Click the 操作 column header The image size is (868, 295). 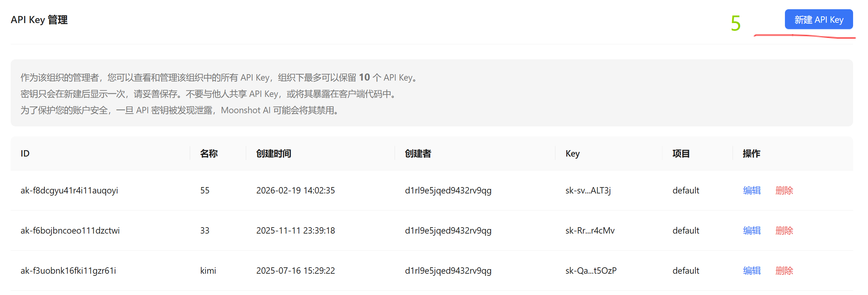click(x=751, y=154)
